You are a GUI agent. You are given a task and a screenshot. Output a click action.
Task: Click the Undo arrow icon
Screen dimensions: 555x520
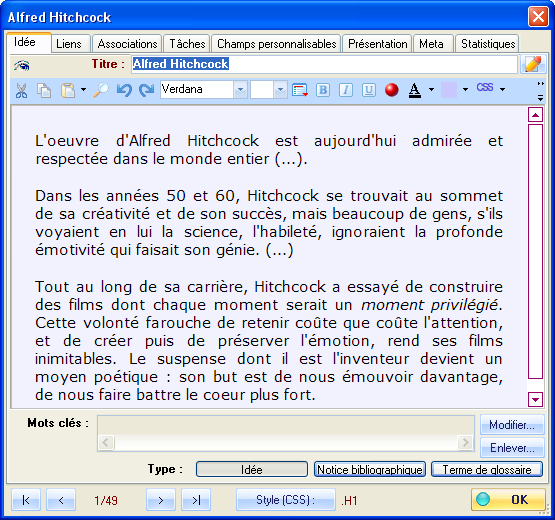(124, 91)
